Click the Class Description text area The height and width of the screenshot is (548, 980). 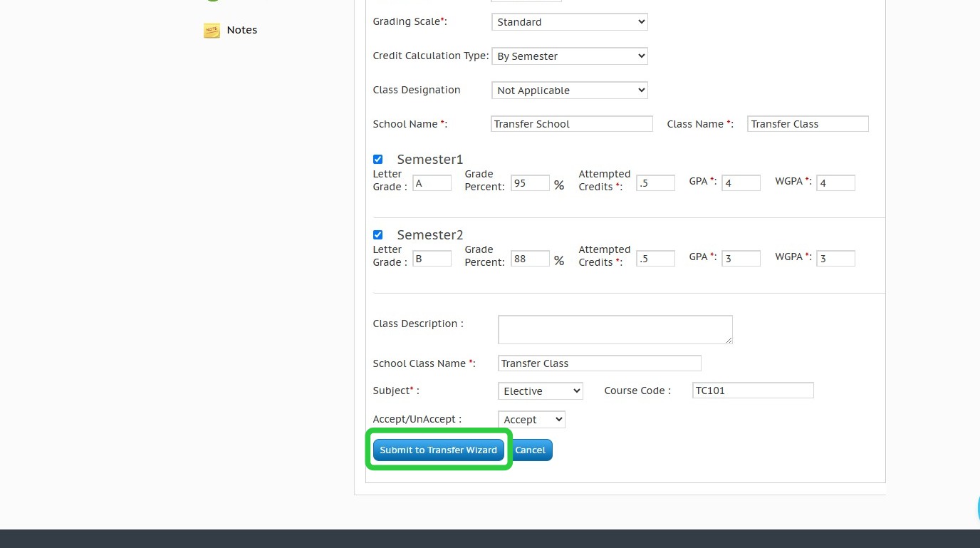coord(615,330)
